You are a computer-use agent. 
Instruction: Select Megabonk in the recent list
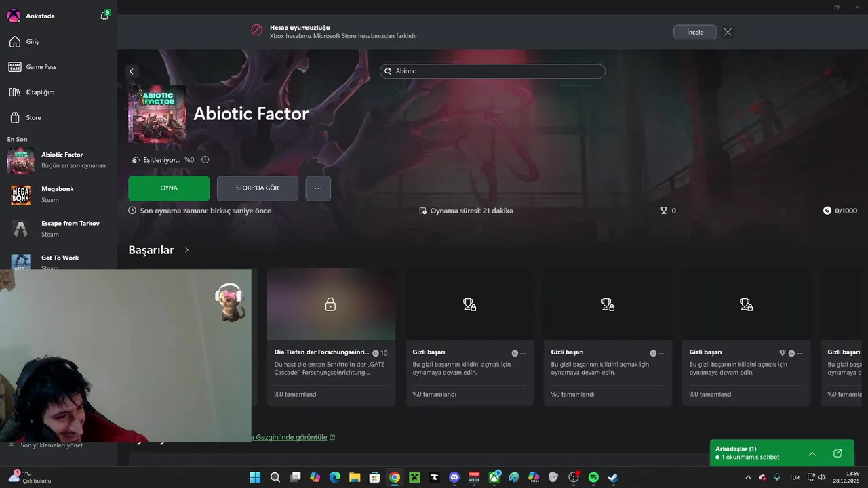coord(58,195)
